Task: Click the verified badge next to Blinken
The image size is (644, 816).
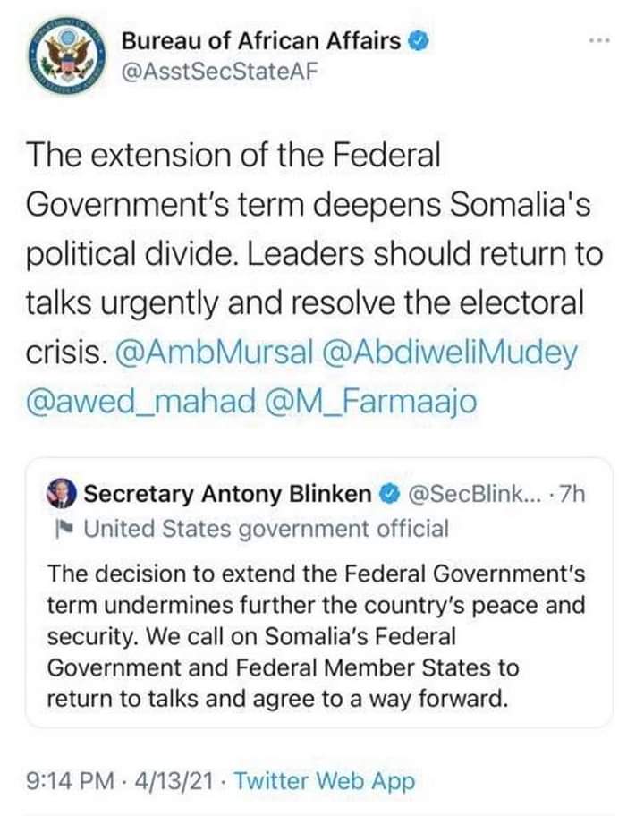Action: (389, 494)
